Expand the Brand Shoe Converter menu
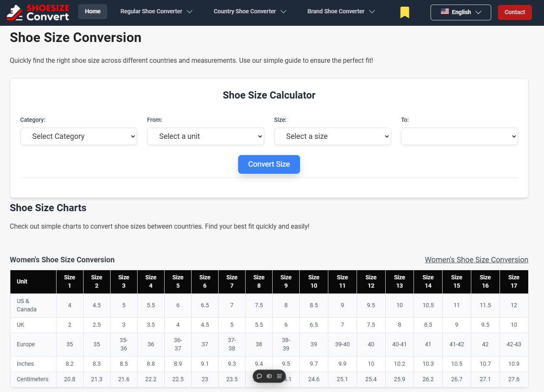 (x=341, y=11)
